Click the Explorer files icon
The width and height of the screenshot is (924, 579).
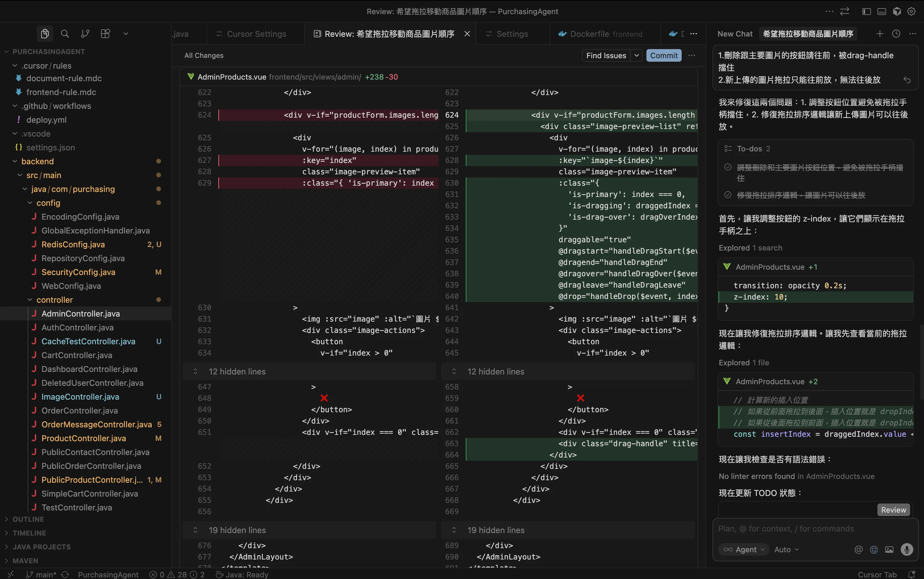pyautogui.click(x=45, y=34)
